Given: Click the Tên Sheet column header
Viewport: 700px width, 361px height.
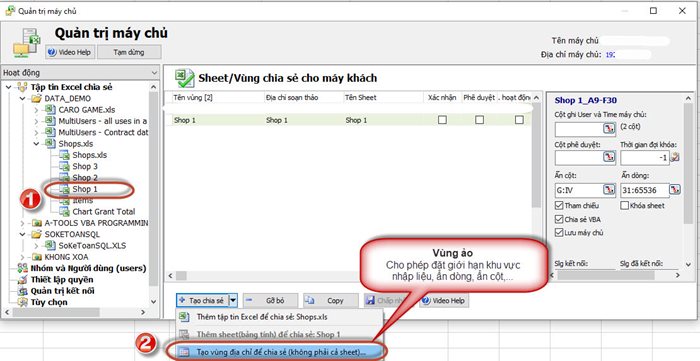Looking at the screenshot, I should [383, 97].
